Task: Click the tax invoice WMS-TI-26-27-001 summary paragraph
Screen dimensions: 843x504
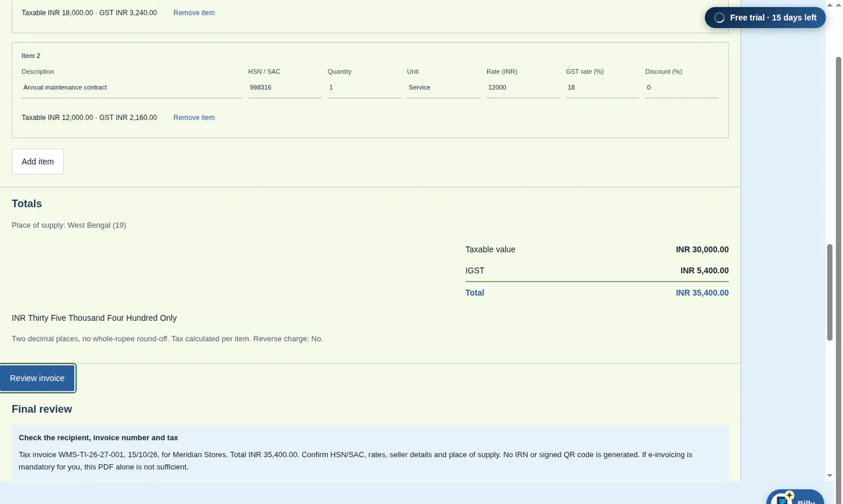Action: coord(356,461)
